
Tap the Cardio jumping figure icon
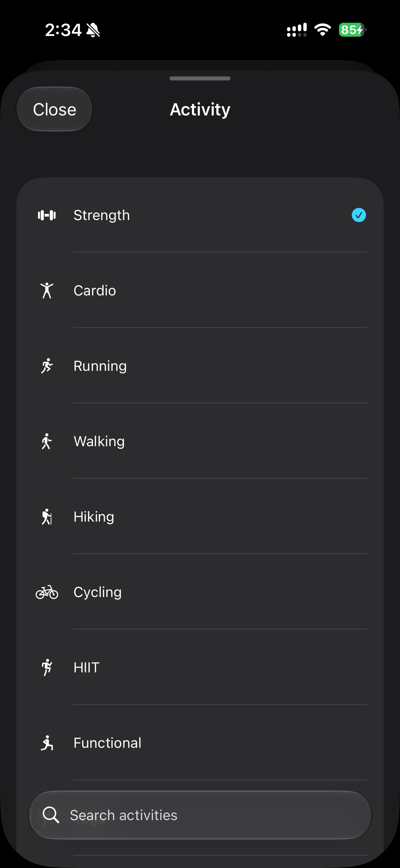47,290
